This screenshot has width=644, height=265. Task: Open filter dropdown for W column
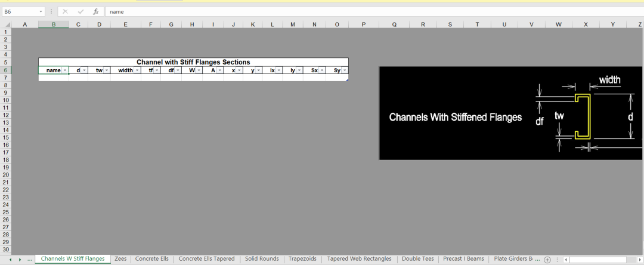click(x=199, y=70)
